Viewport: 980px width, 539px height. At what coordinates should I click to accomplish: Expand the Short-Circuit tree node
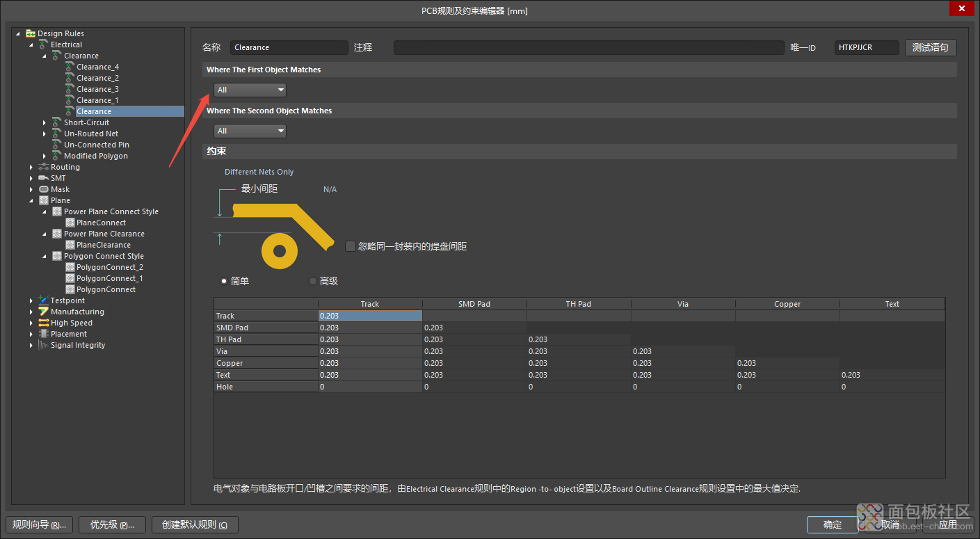coord(45,122)
